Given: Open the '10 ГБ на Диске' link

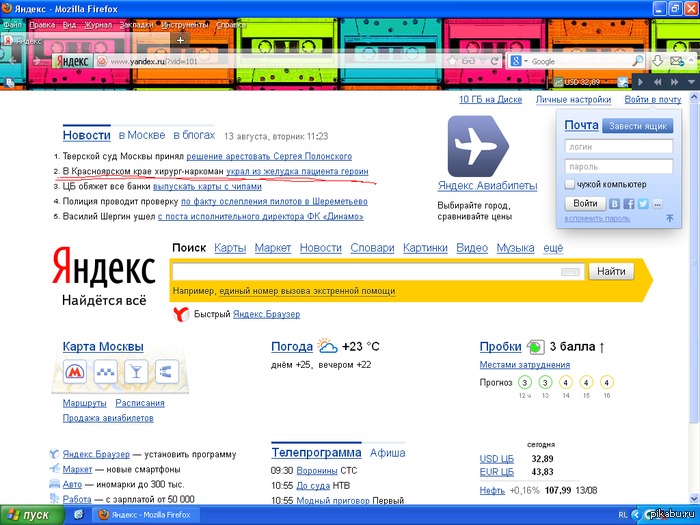Looking at the screenshot, I should pos(491,100).
